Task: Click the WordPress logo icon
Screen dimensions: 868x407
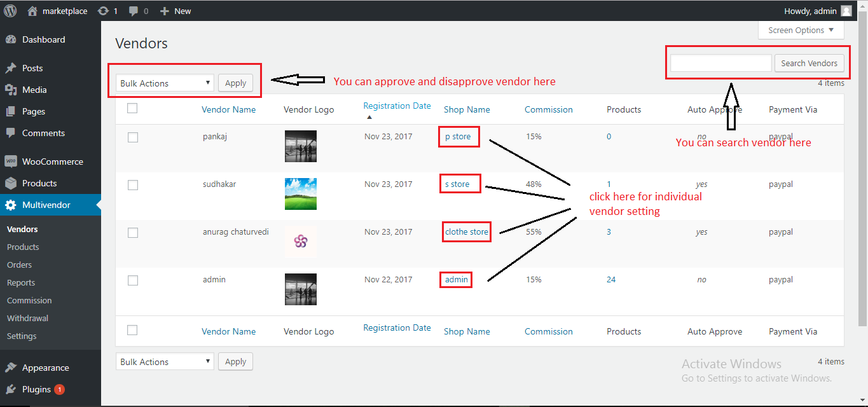Action: click(x=10, y=11)
